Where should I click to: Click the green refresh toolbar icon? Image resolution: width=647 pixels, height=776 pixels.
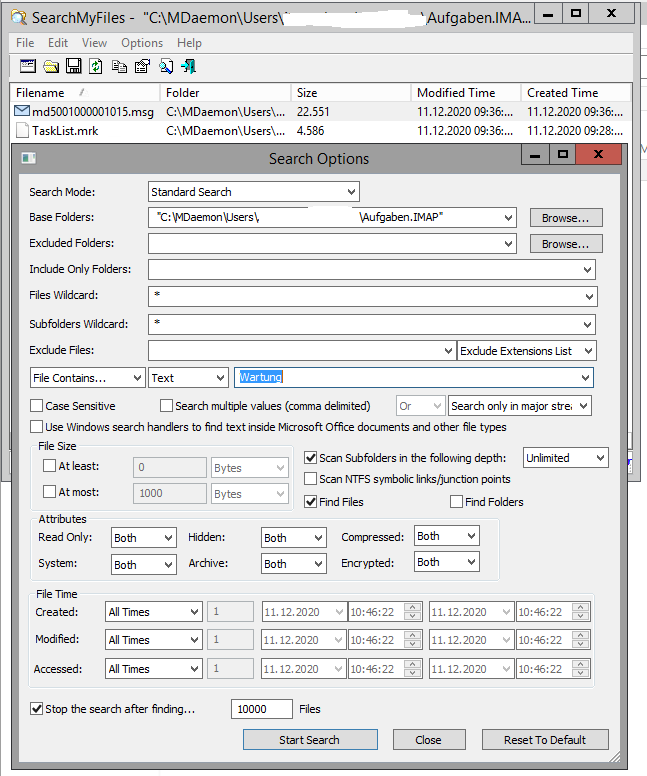(96, 66)
